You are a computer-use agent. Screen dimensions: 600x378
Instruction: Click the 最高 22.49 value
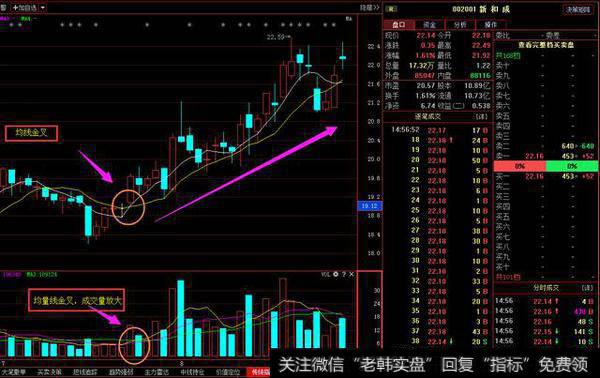[x=481, y=46]
